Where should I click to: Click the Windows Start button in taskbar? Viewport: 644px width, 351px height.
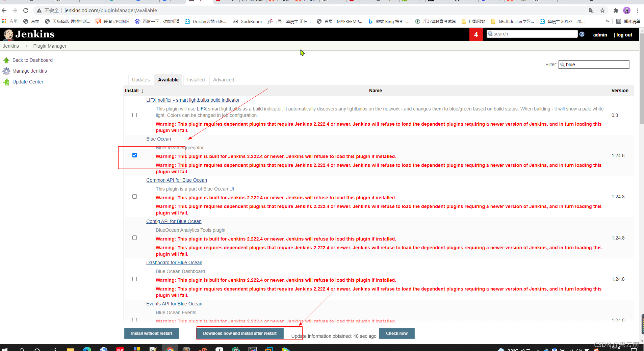coord(4,349)
